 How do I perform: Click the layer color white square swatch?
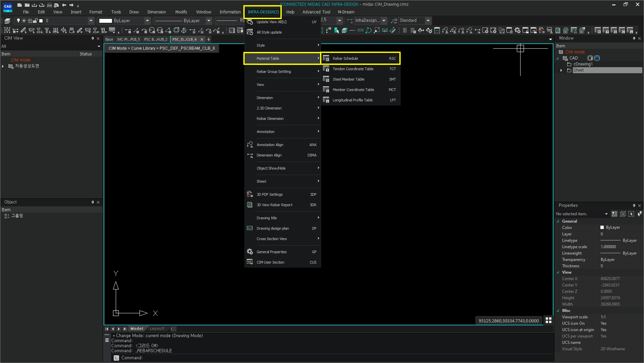pos(41,21)
